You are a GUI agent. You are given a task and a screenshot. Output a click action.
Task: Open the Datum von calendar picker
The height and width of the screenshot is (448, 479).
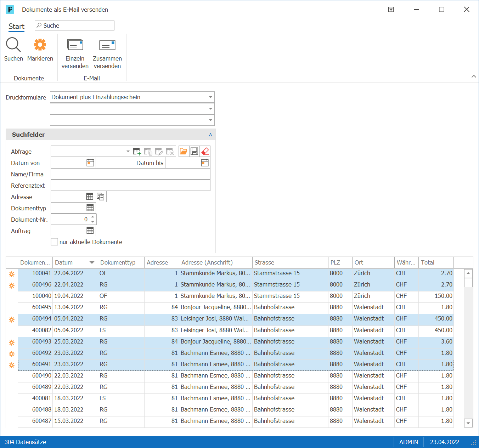[x=90, y=163]
